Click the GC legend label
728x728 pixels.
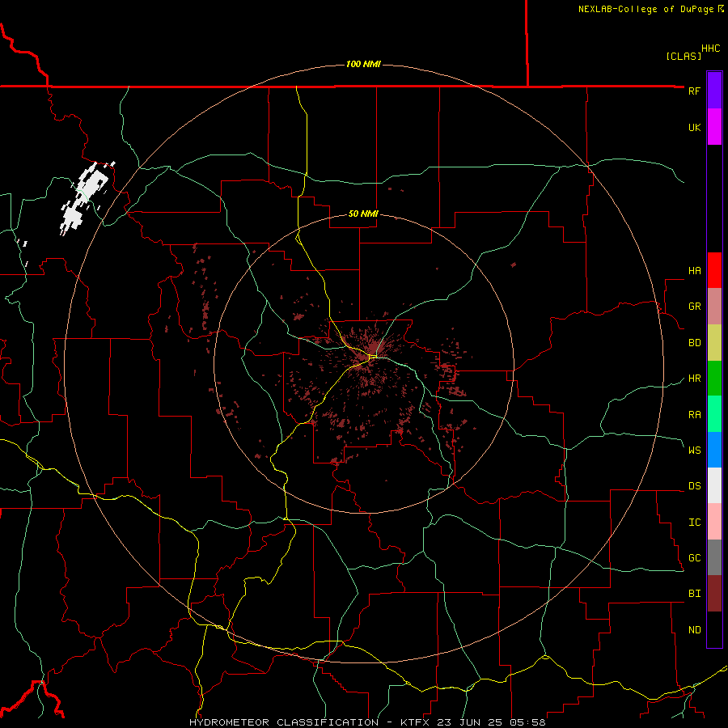coord(694,557)
